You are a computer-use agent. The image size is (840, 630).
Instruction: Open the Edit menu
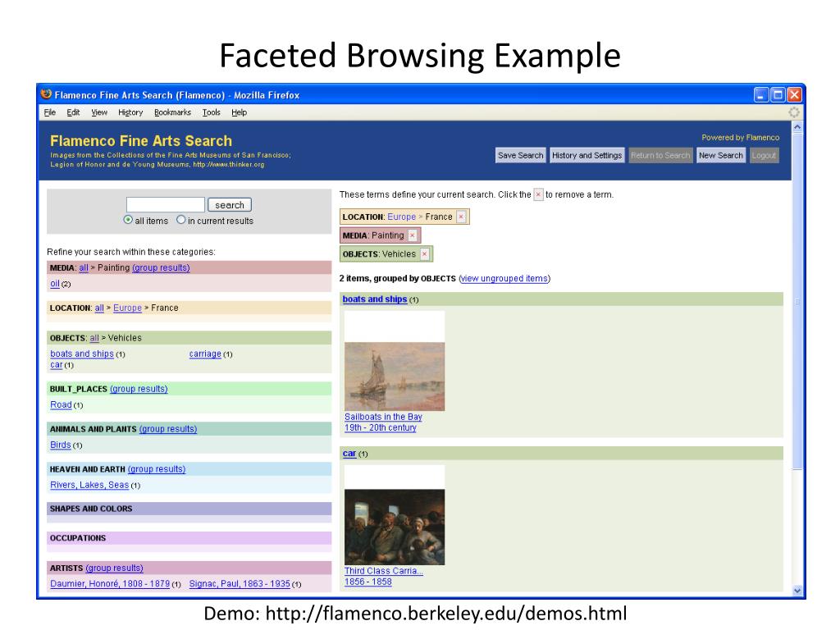click(73, 112)
